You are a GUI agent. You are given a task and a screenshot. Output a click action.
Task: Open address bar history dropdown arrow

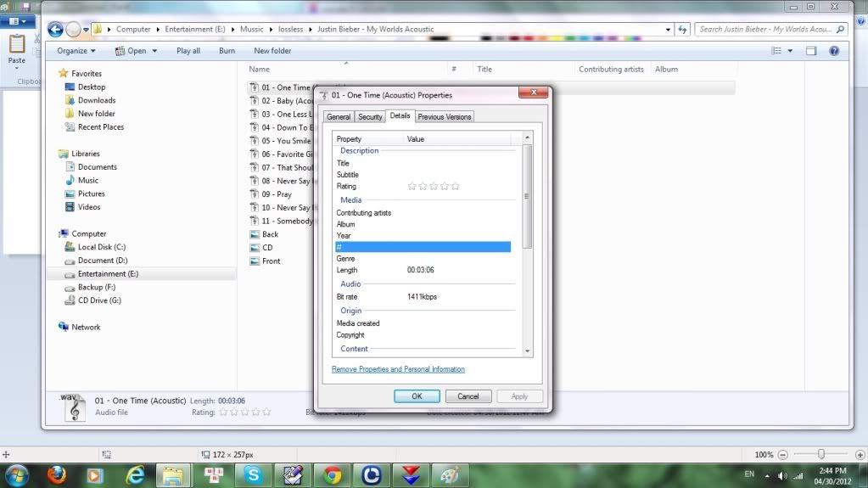[668, 30]
